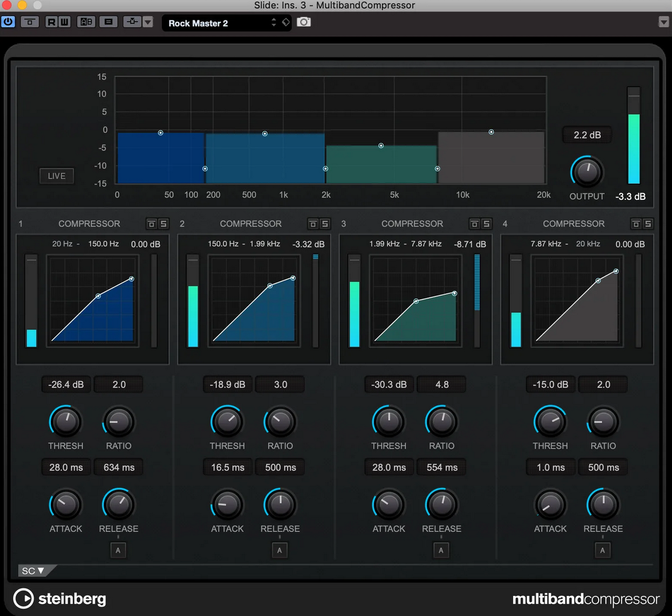Edit band 4 threshold value -15.0 dB

click(550, 385)
